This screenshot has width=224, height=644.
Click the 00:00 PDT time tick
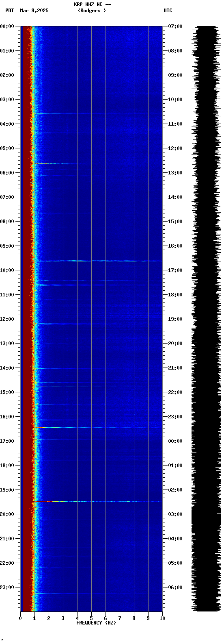click(7, 26)
